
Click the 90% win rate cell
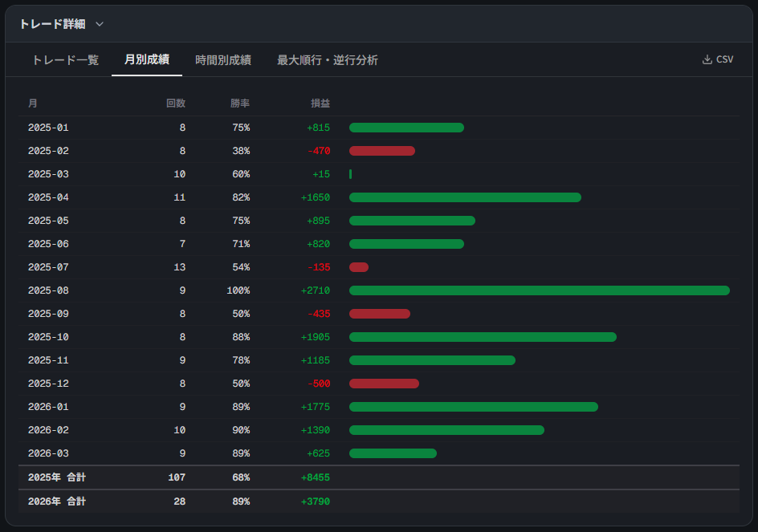(241, 430)
